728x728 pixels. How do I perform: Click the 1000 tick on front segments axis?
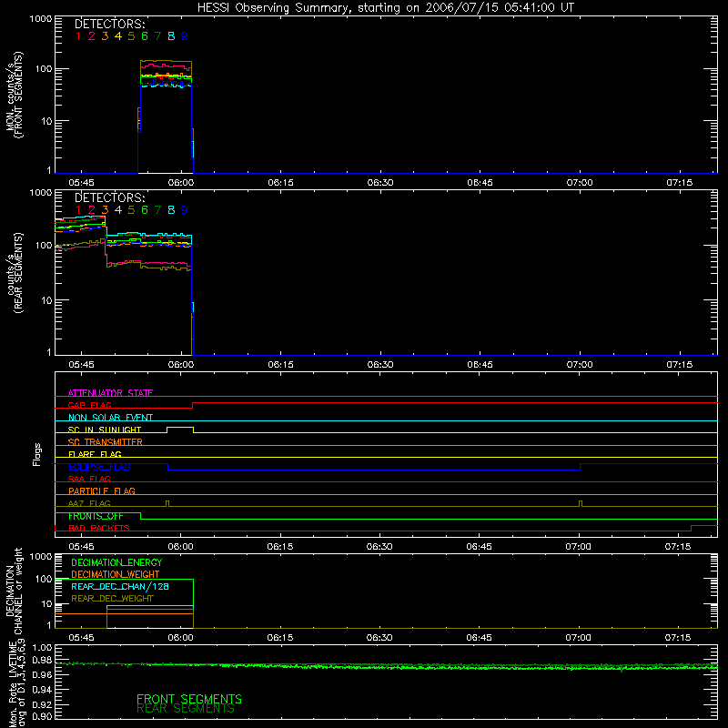coord(41,19)
